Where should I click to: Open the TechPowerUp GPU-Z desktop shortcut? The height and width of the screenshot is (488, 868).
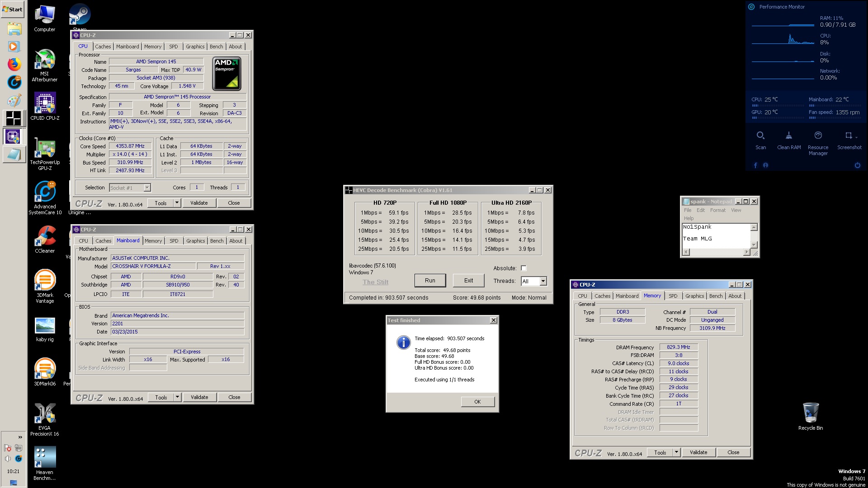(x=45, y=154)
